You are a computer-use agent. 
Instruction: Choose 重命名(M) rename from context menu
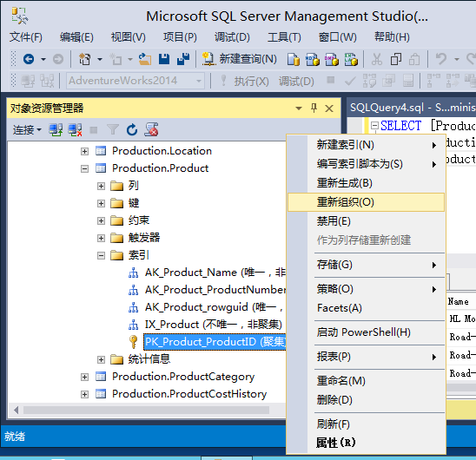pyautogui.click(x=366, y=381)
